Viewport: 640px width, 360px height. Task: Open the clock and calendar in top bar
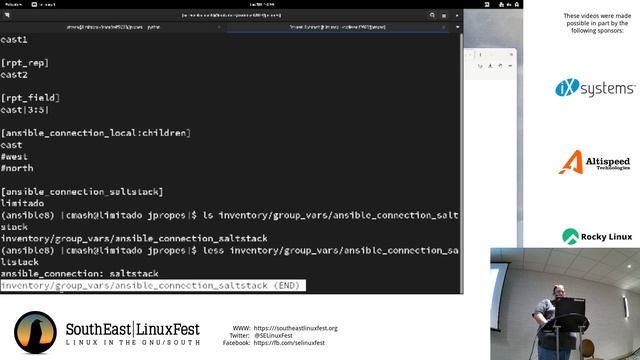point(262,4)
